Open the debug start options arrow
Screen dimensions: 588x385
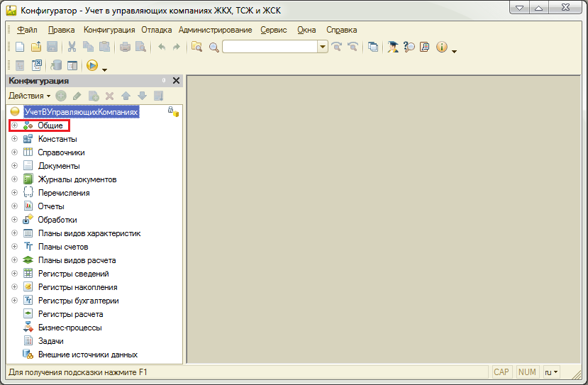click(x=105, y=69)
